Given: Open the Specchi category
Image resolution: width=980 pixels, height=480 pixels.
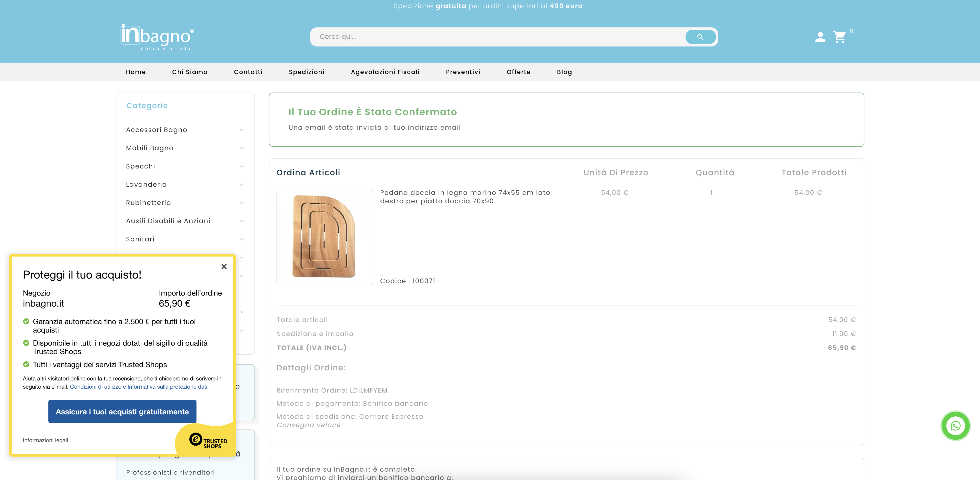Looking at the screenshot, I should tap(140, 167).
